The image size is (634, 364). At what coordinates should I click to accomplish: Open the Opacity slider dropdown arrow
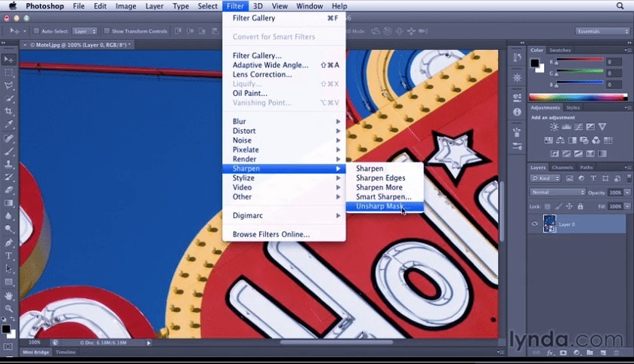[x=627, y=193]
